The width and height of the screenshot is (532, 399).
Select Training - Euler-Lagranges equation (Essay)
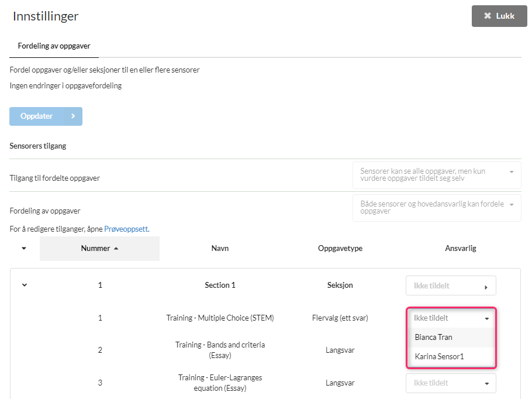[220, 383]
